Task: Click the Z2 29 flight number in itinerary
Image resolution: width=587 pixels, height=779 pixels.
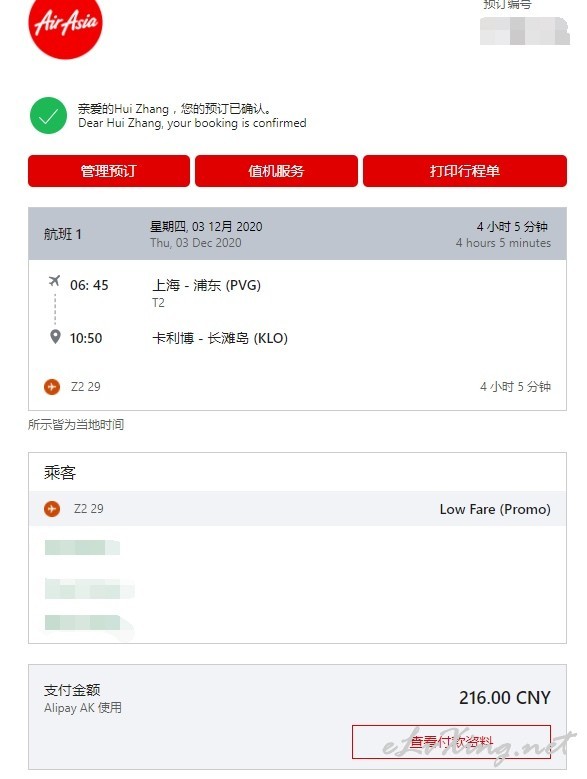Action: pyautogui.click(x=85, y=387)
